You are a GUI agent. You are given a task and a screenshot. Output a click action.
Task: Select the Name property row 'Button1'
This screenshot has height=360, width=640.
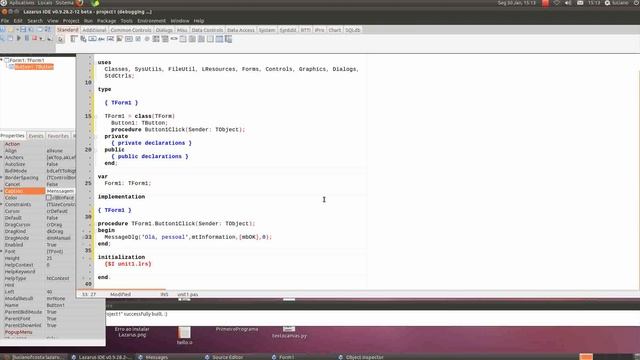38,305
